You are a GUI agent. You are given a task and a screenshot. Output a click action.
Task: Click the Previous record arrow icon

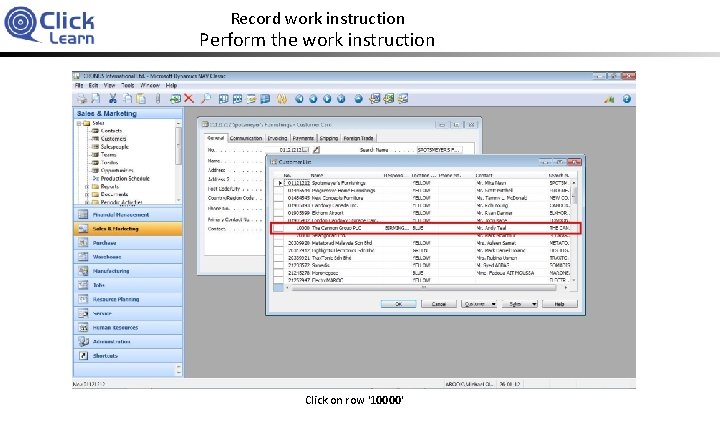click(x=313, y=99)
